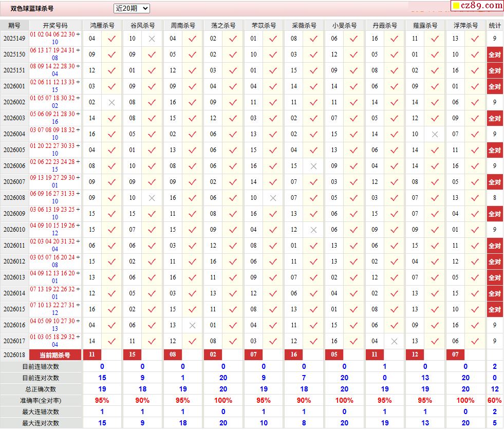504x430 pixels.
Task: Click the 准确率(全对率) row label
Action: coord(41,400)
